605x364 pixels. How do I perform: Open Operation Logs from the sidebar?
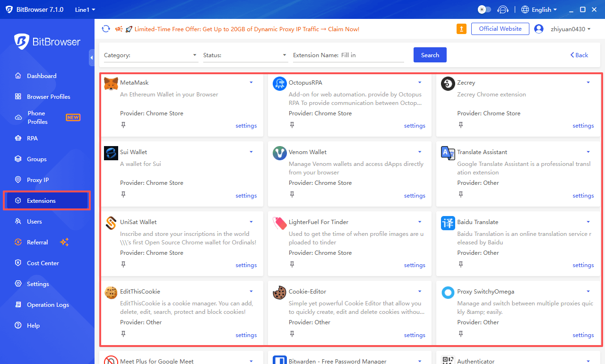coord(49,304)
